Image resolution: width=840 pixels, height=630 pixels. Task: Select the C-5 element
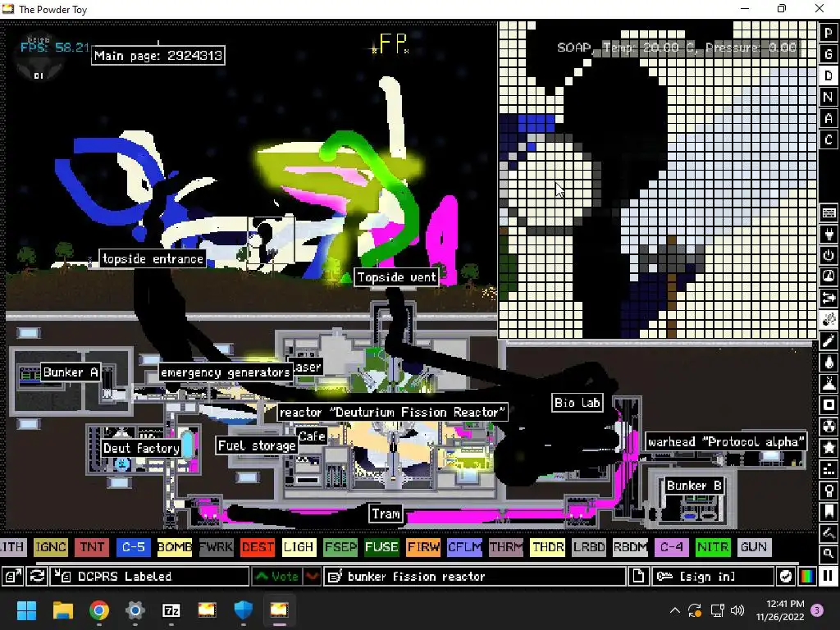[133, 547]
